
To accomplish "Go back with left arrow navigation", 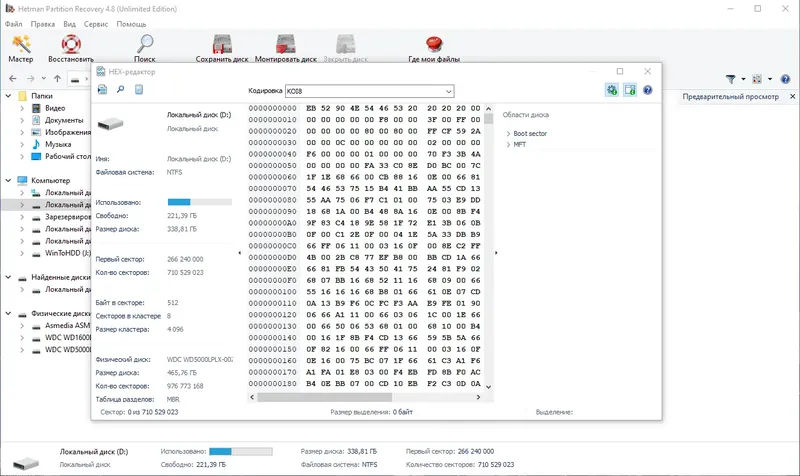I will tap(13, 79).
